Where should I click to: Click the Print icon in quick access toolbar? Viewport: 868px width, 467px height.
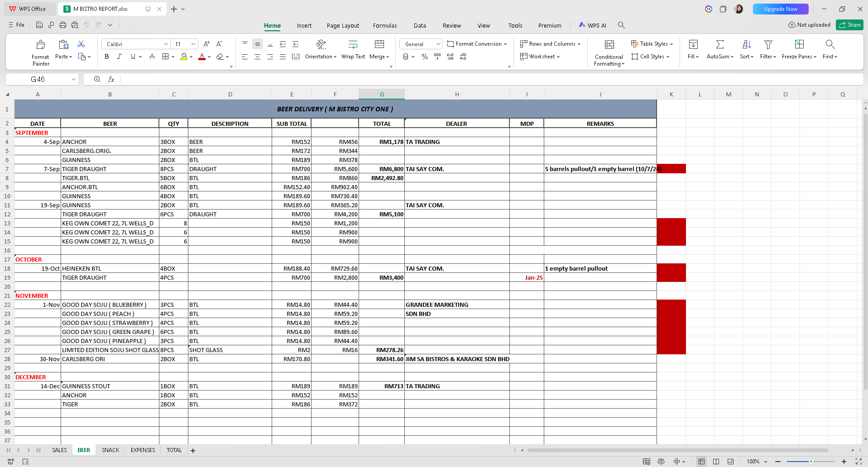tap(63, 25)
